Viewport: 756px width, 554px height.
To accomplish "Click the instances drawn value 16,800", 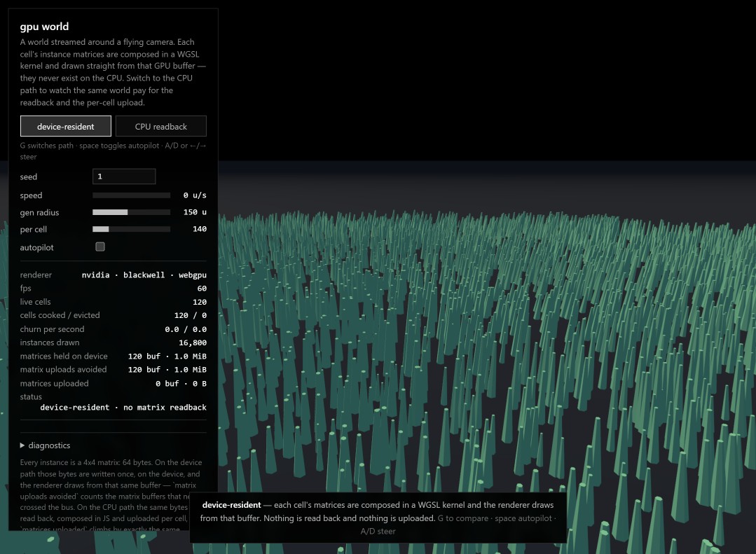I will click(x=193, y=342).
